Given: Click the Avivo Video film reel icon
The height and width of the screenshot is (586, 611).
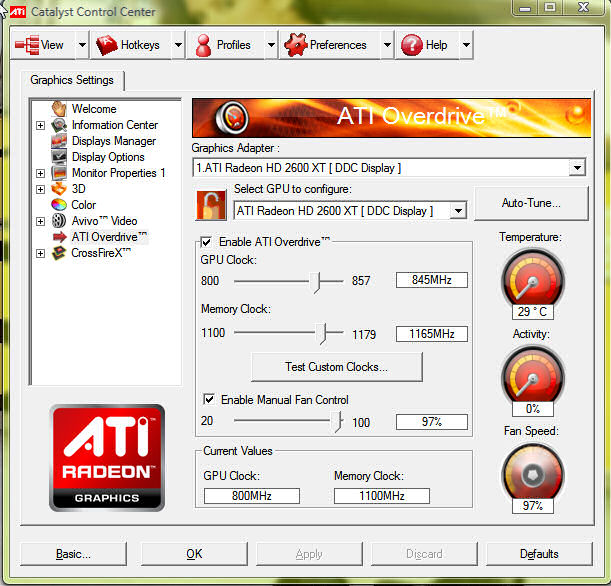Looking at the screenshot, I should (x=59, y=221).
